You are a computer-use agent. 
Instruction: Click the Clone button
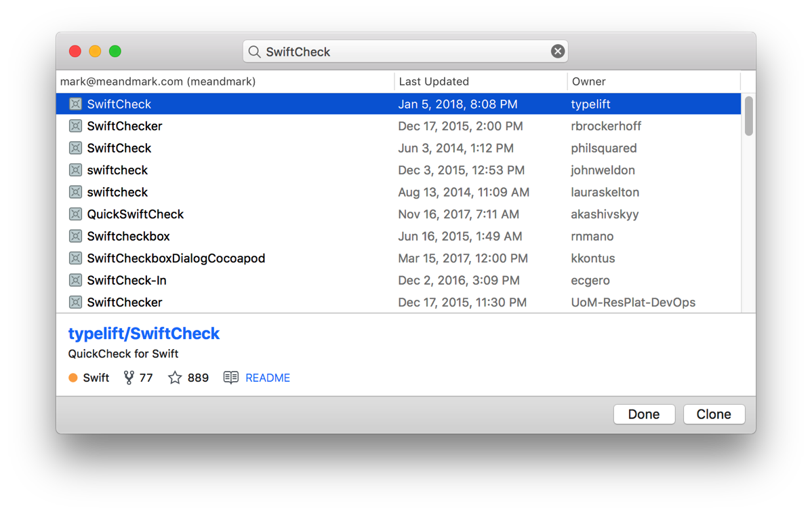[714, 414]
